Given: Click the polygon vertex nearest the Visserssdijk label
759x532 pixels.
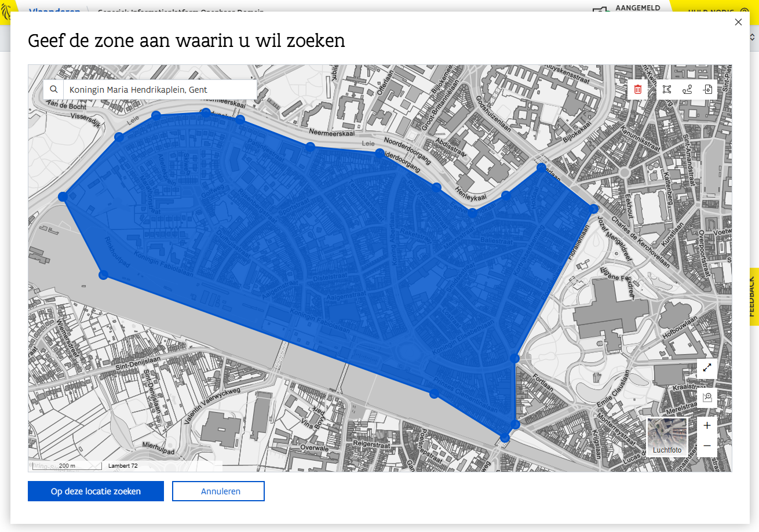Looking at the screenshot, I should pyautogui.click(x=119, y=137).
